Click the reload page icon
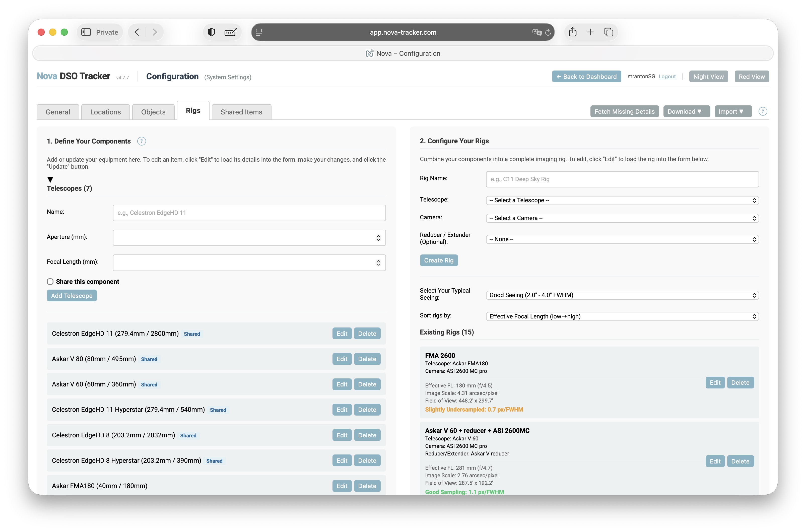The width and height of the screenshot is (806, 532). pyautogui.click(x=548, y=32)
